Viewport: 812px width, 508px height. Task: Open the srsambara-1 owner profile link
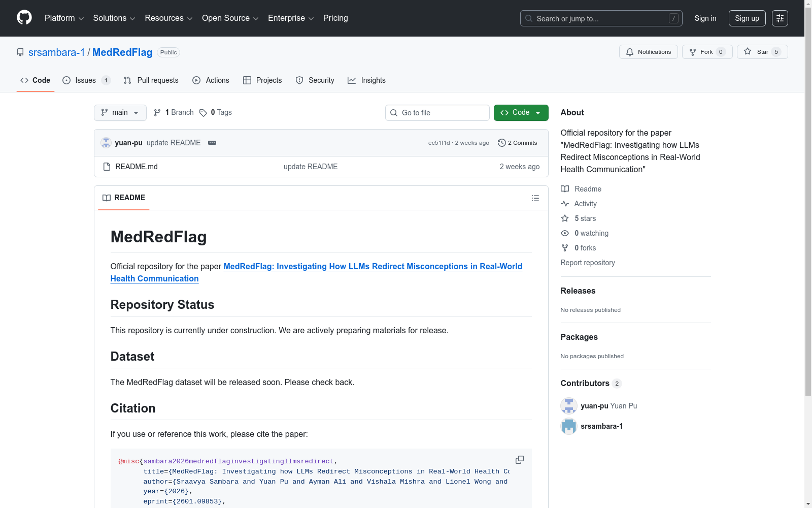[x=57, y=52]
